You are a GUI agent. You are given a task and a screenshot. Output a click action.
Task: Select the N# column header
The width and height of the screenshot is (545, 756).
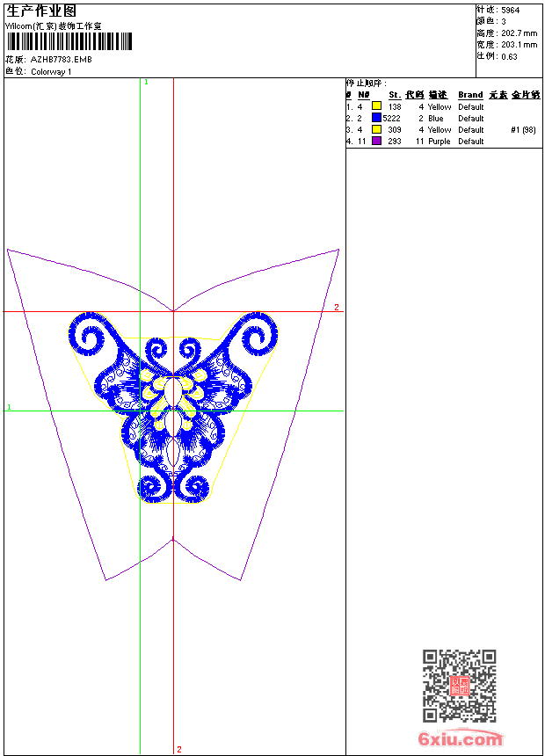363,95
